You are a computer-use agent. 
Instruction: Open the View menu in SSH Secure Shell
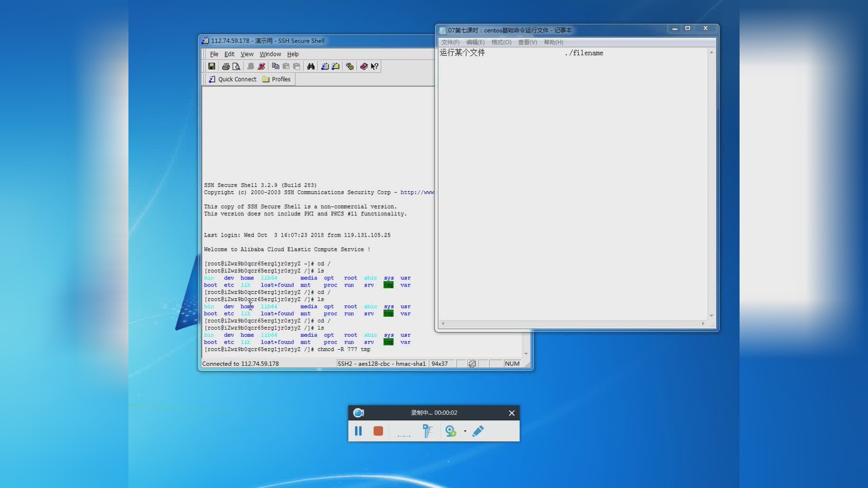point(247,54)
